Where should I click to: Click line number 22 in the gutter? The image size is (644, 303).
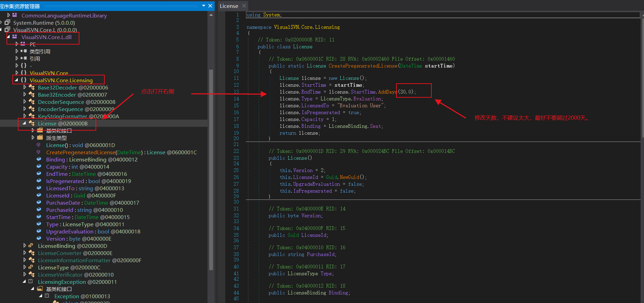236,151
